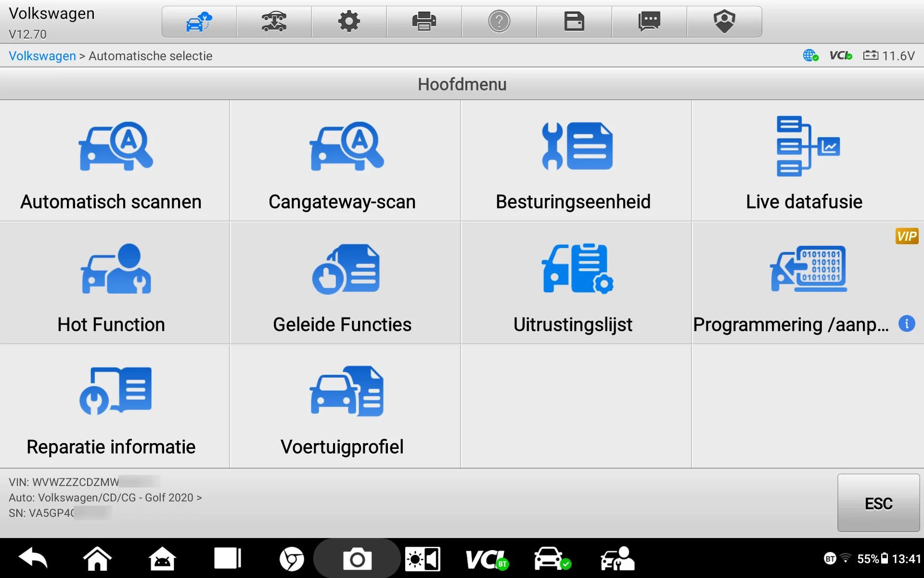
Task: Open vehicle diagnostics shortcut in taskbar
Action: 552,559
